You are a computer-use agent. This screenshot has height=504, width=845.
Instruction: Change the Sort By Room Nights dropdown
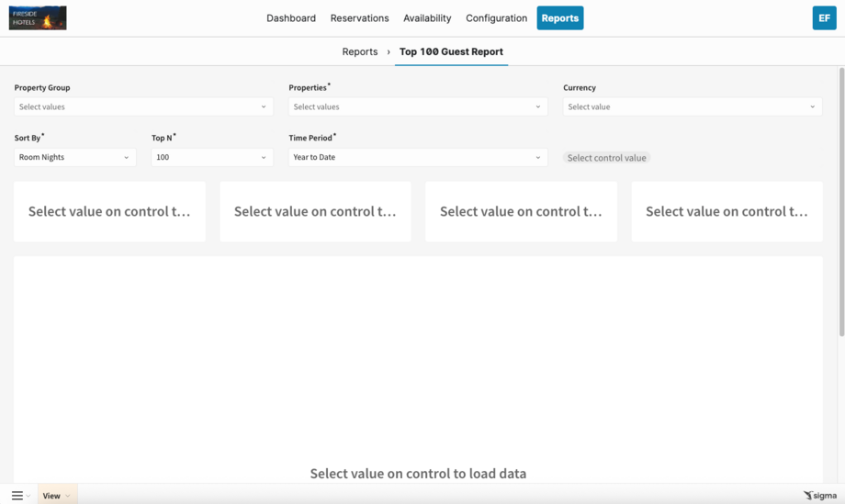(x=75, y=157)
